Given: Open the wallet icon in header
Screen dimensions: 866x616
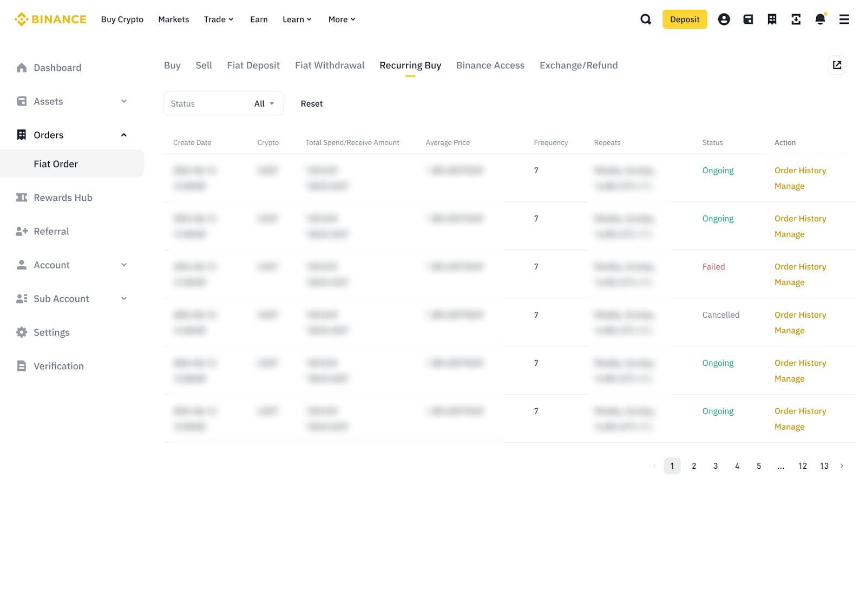Looking at the screenshot, I should click(x=748, y=19).
